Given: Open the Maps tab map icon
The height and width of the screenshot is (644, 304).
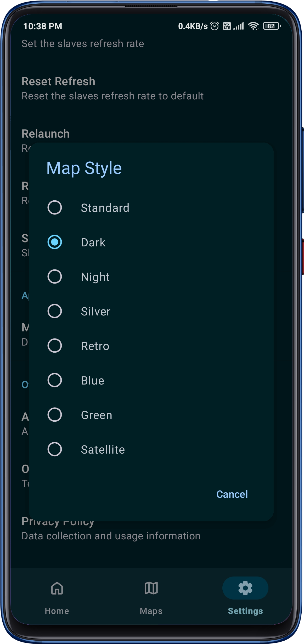Looking at the screenshot, I should click(x=151, y=588).
